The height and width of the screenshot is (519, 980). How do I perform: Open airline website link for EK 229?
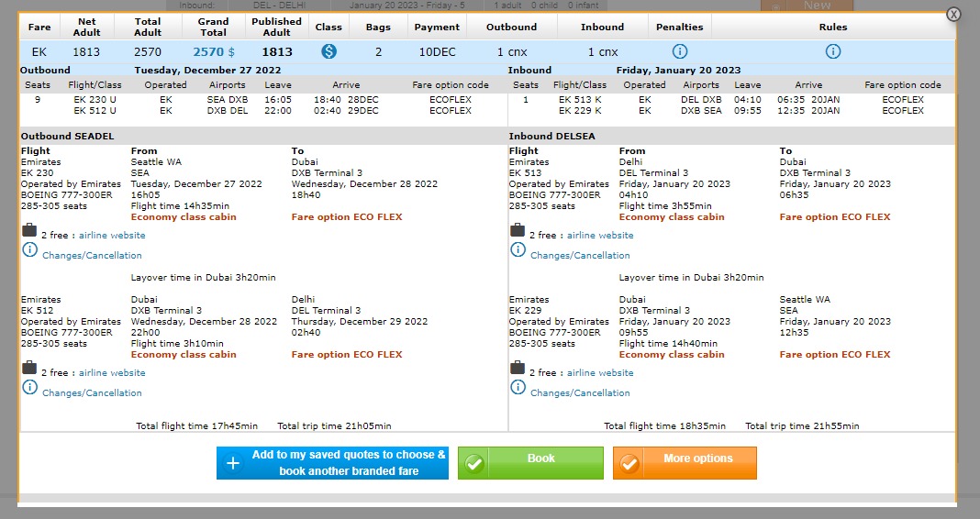[600, 373]
